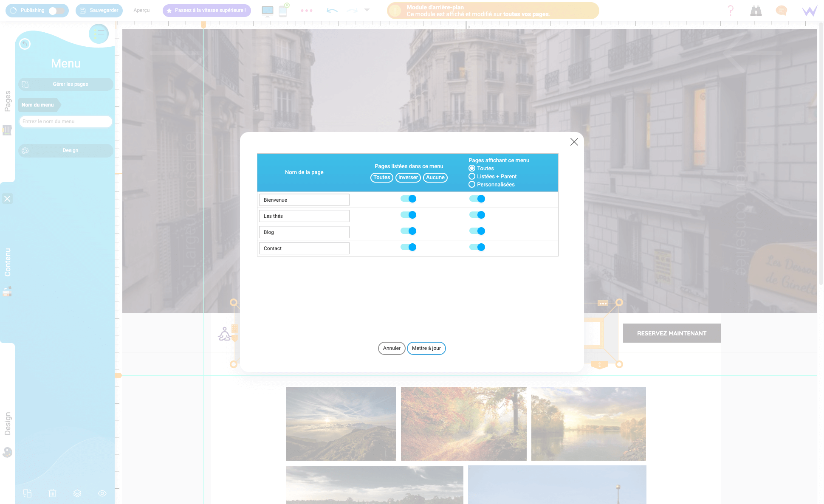This screenshot has height=504, width=824.
Task: Select the desktop preview icon
Action: click(267, 9)
